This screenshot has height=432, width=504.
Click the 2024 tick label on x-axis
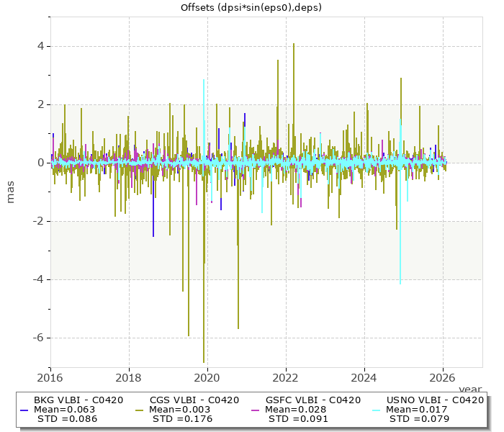coord(364,377)
